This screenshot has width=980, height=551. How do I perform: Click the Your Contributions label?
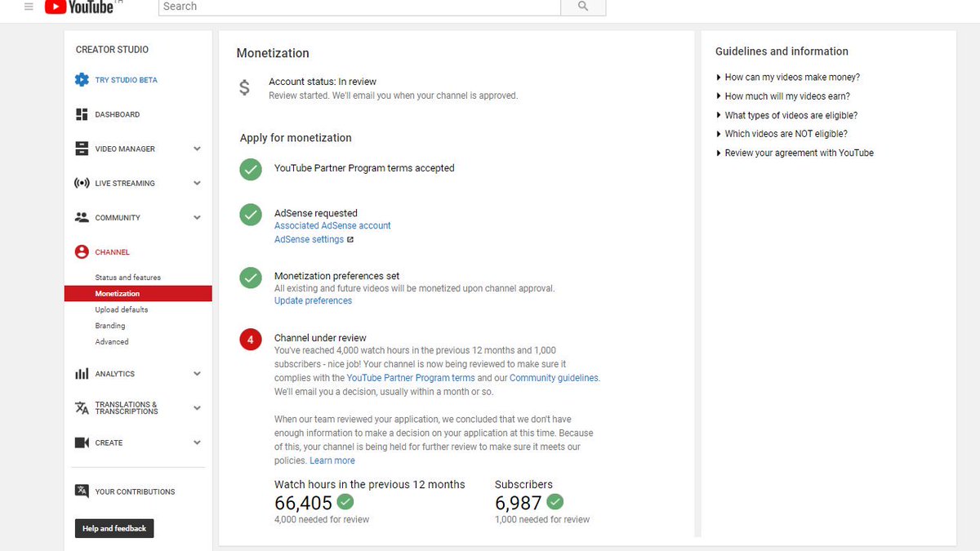point(135,491)
